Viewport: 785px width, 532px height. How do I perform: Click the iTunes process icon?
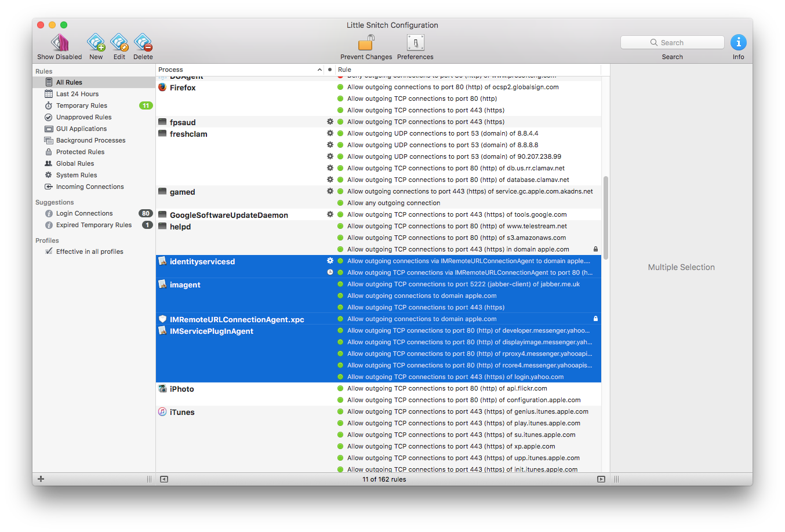tap(162, 412)
